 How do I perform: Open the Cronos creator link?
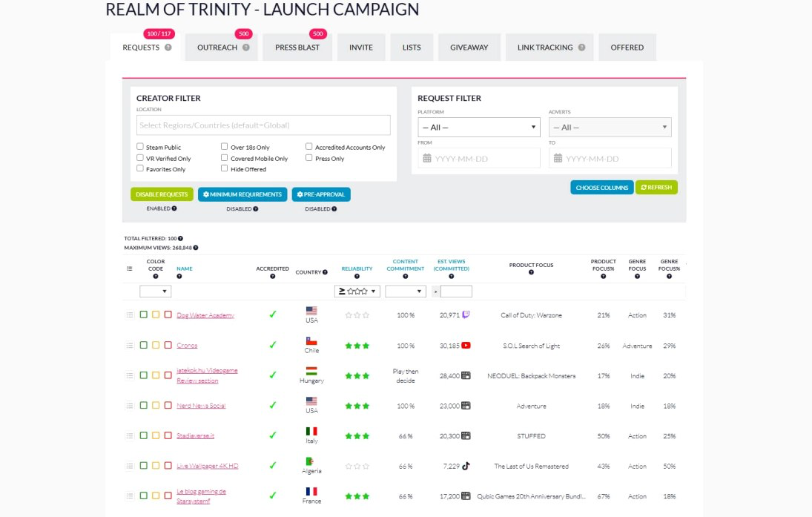(x=187, y=345)
